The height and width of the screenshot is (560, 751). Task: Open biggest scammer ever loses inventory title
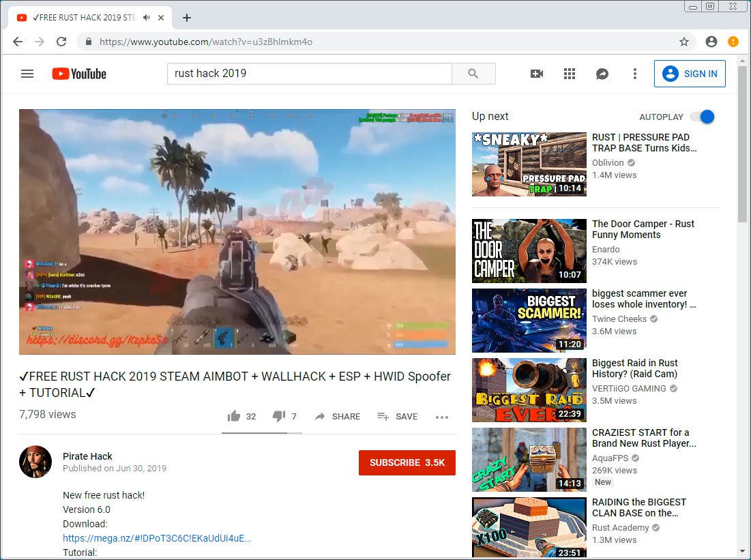[644, 299]
